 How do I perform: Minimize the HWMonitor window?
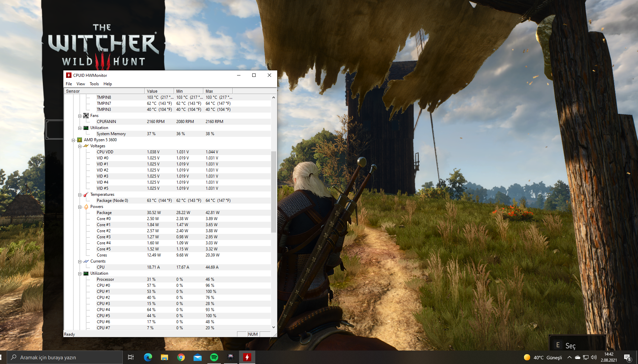pos(239,75)
